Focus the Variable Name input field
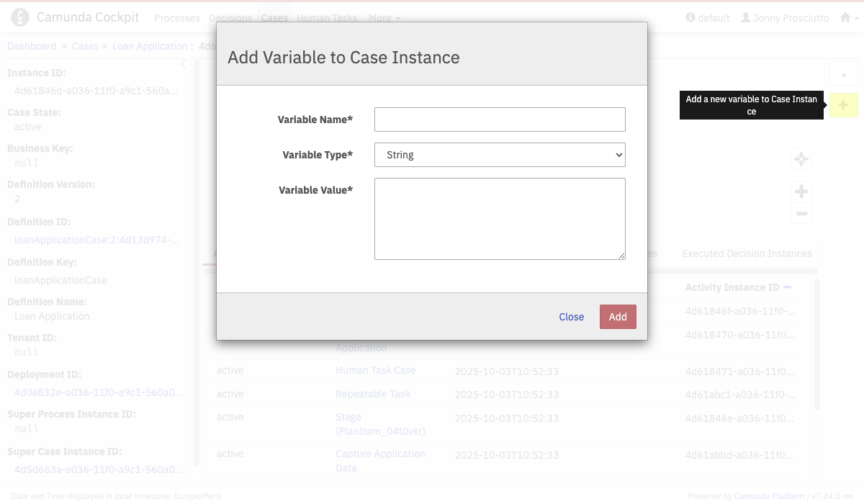864x504 pixels. click(x=500, y=120)
